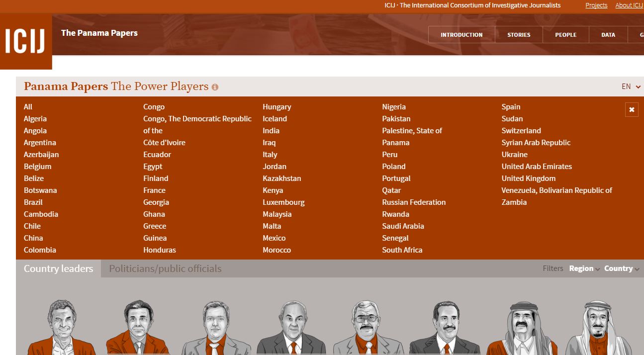Select South Africa from country list

coord(402,250)
